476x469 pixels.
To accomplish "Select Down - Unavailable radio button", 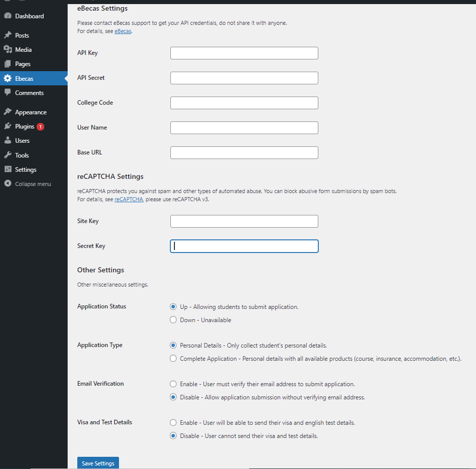I will [173, 320].
